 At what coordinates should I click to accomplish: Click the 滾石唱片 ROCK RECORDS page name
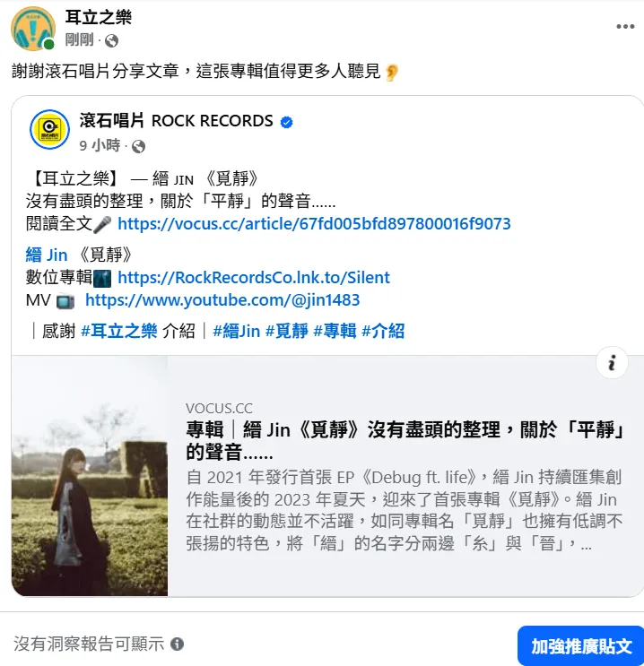pos(177,121)
